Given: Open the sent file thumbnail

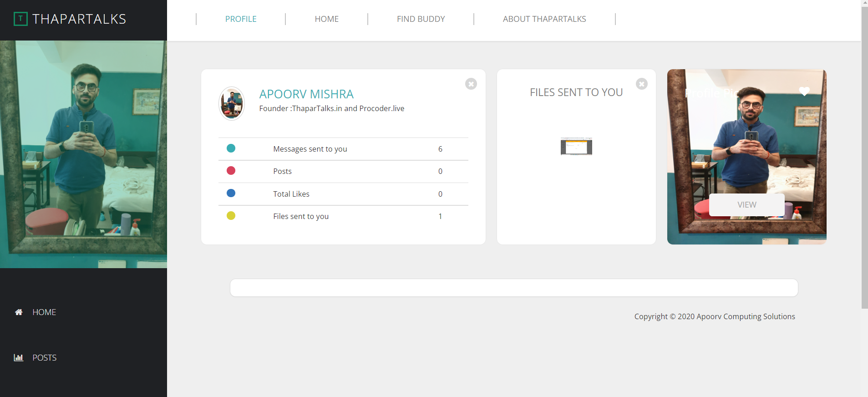Looking at the screenshot, I should coord(576,147).
